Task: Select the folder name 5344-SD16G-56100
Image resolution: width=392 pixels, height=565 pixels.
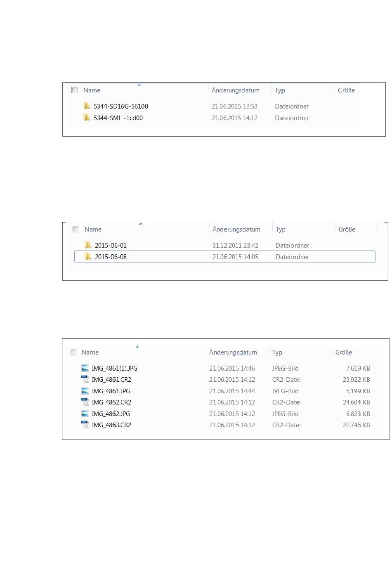Action: coord(121,106)
